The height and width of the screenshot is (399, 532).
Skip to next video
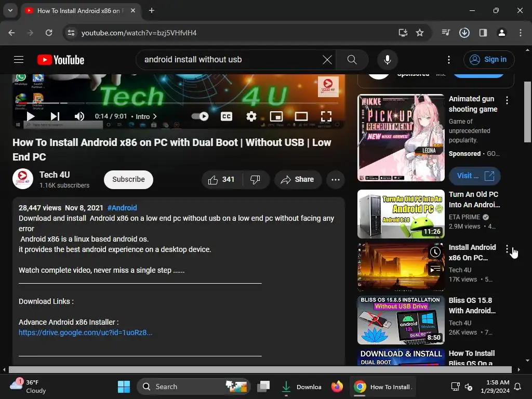[55, 116]
